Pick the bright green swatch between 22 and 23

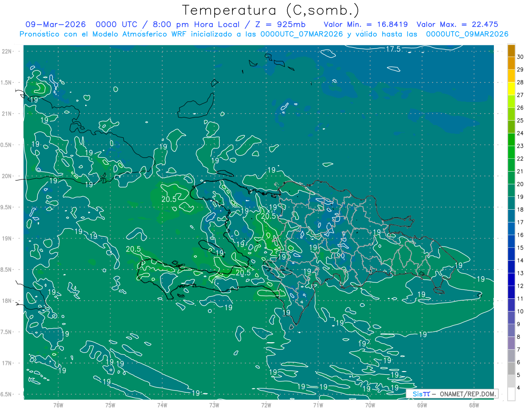(511, 153)
